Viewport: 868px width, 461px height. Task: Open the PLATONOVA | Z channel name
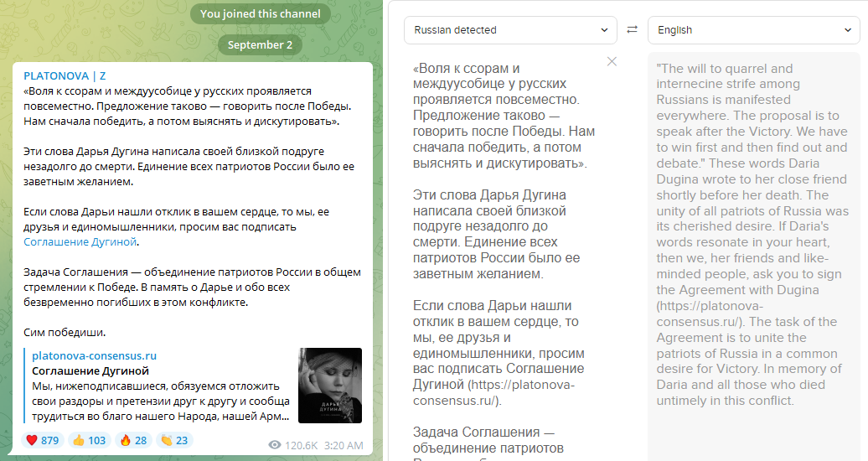(x=65, y=76)
